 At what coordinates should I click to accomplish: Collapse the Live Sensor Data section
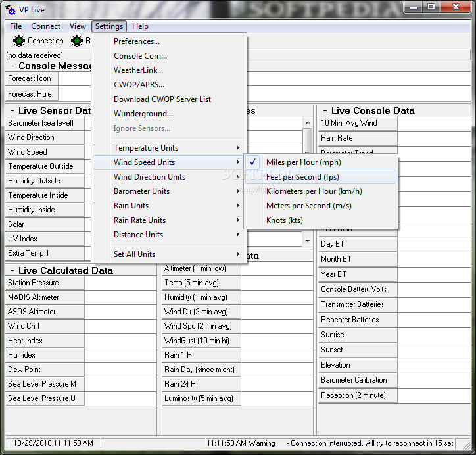tap(12, 110)
